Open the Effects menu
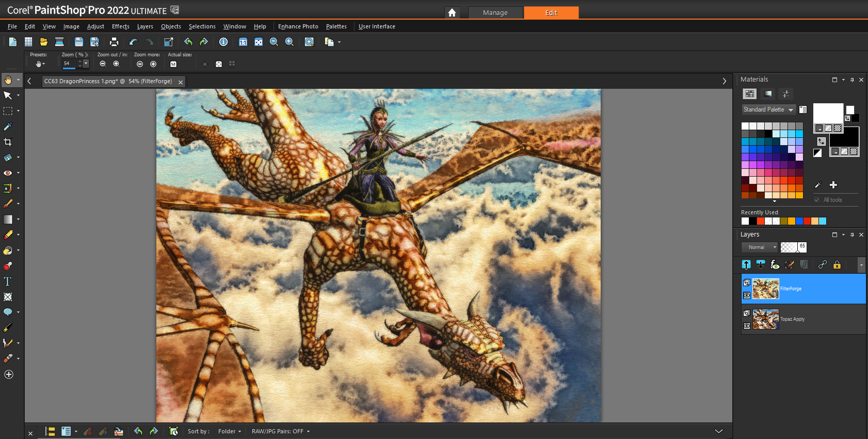The height and width of the screenshot is (439, 868). point(121,26)
